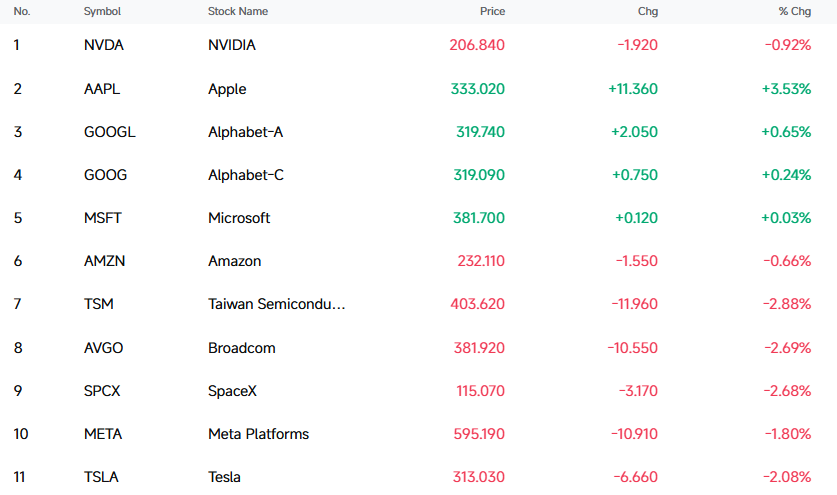
Task: Open the Amazon stock row
Action: (x=418, y=261)
